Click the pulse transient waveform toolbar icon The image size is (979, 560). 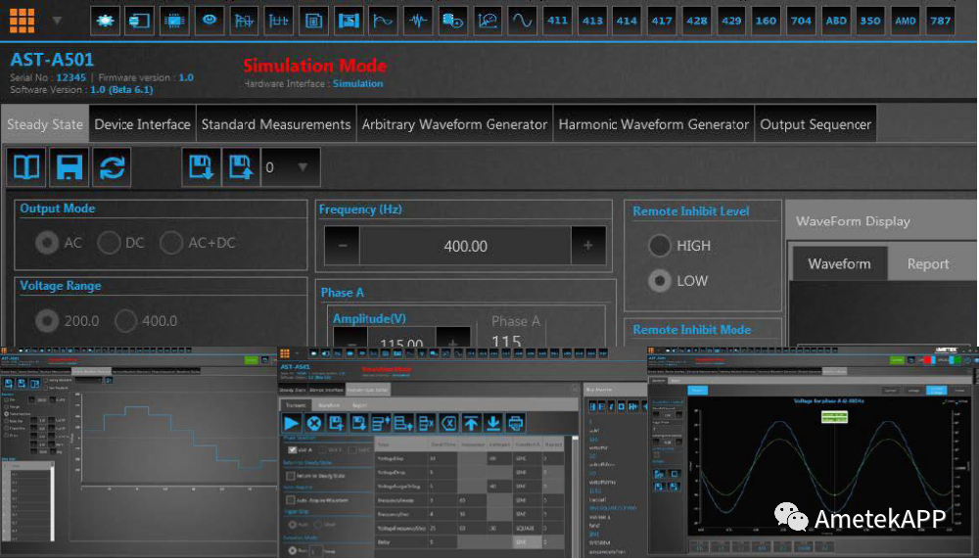[418, 21]
